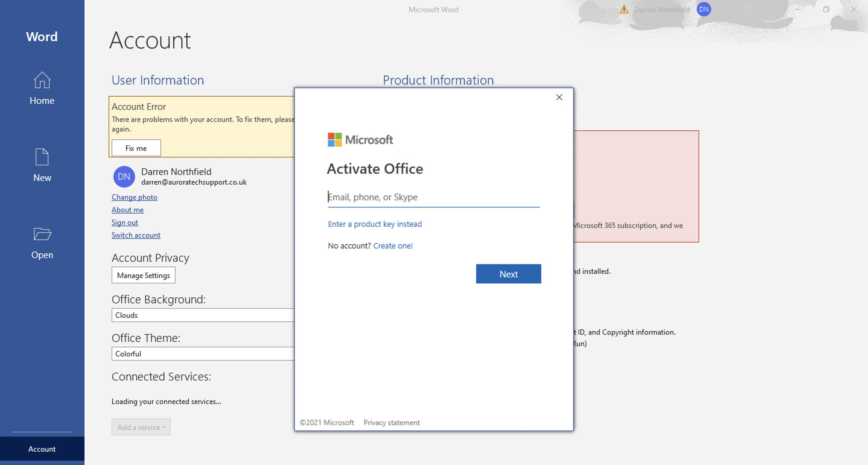Viewport: 868px width, 465px height.
Task: Click the Manage Settings button
Action: tap(143, 275)
